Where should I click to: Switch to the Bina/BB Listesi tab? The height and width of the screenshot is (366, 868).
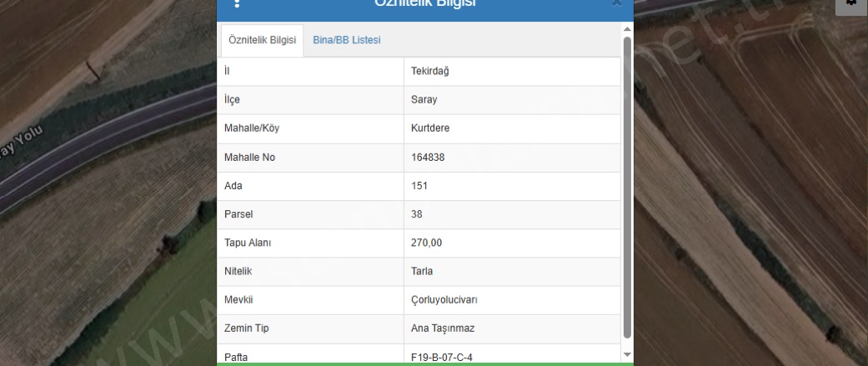pyautogui.click(x=346, y=40)
